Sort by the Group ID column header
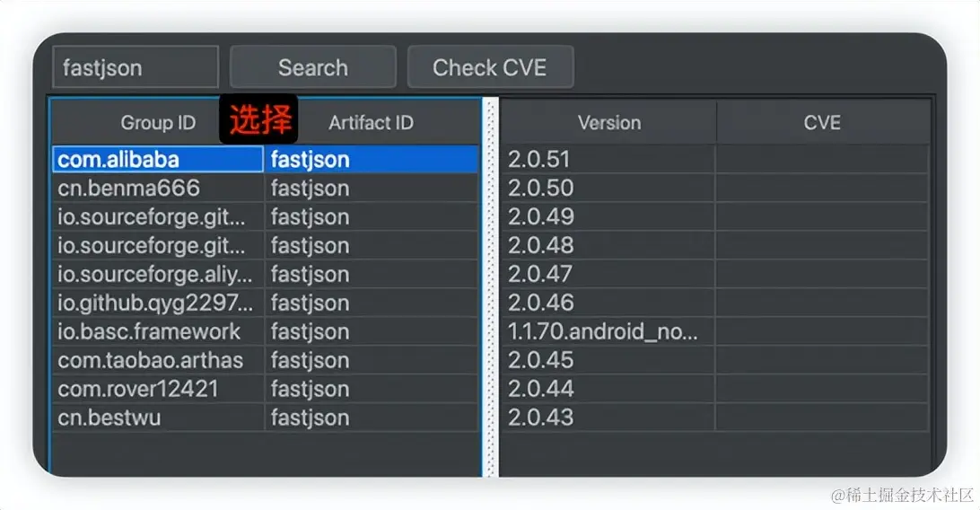 (158, 122)
